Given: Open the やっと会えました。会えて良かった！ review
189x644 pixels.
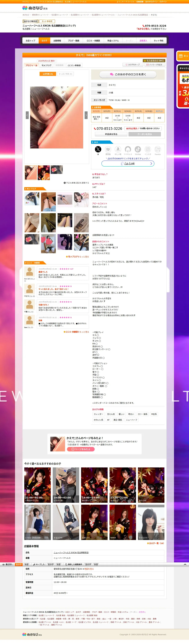Looking at the screenshot, I should point(53,289).
